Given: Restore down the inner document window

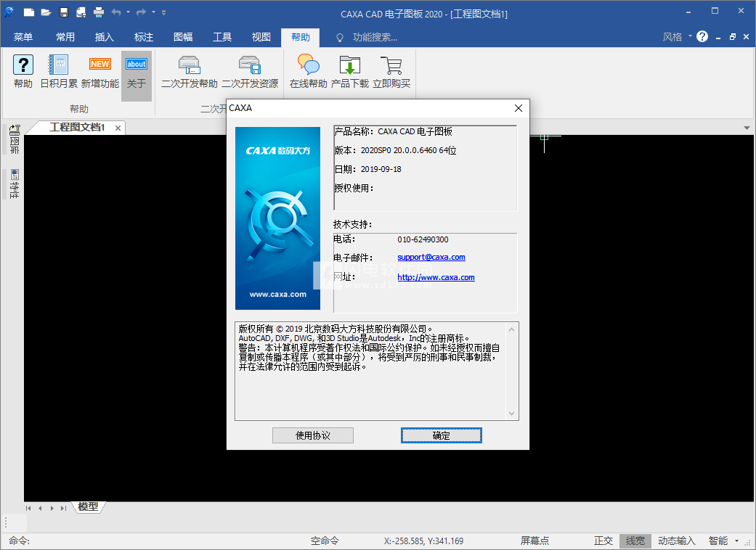Looking at the screenshot, I should 732,37.
